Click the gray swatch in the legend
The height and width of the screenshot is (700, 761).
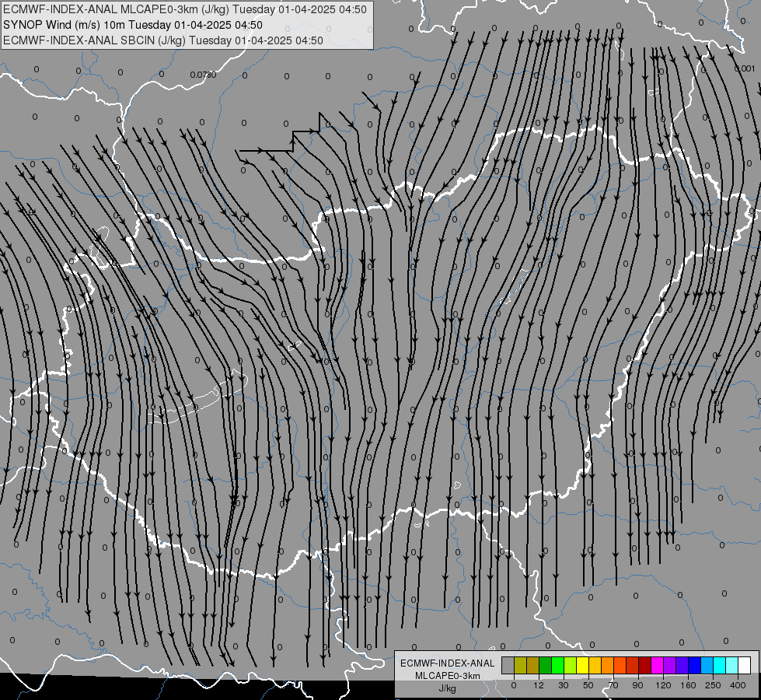508,665
